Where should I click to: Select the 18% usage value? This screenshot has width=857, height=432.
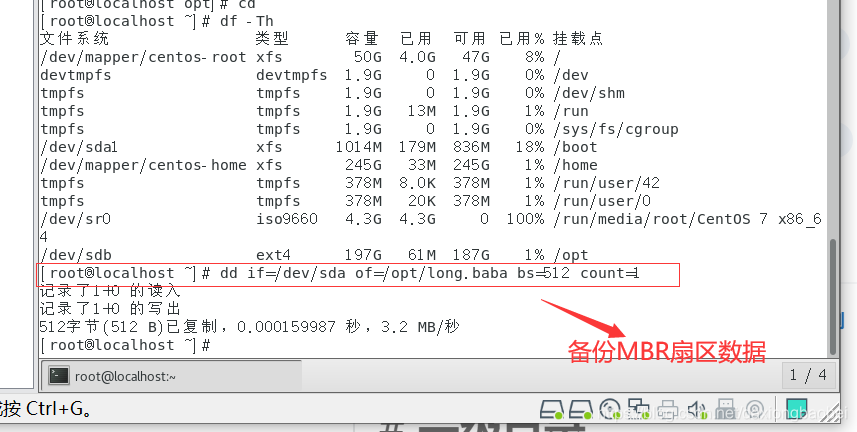[530, 147]
